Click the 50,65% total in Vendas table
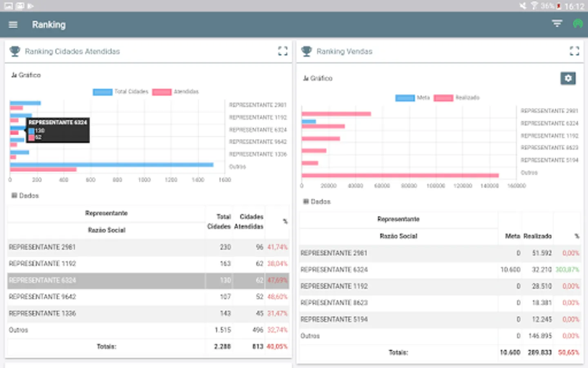Image resolution: width=588 pixels, height=368 pixels. (568, 352)
